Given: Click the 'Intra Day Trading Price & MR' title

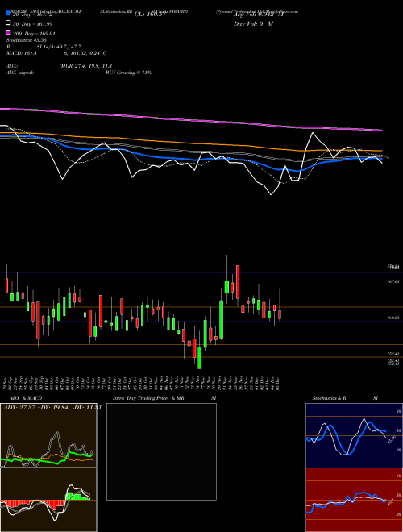Looking at the screenshot, I should pyautogui.click(x=148, y=398).
